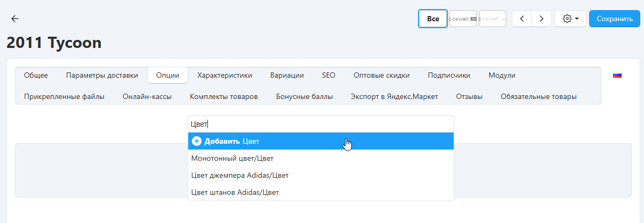Click Добавить Цвет in the dropdown

coord(320,141)
